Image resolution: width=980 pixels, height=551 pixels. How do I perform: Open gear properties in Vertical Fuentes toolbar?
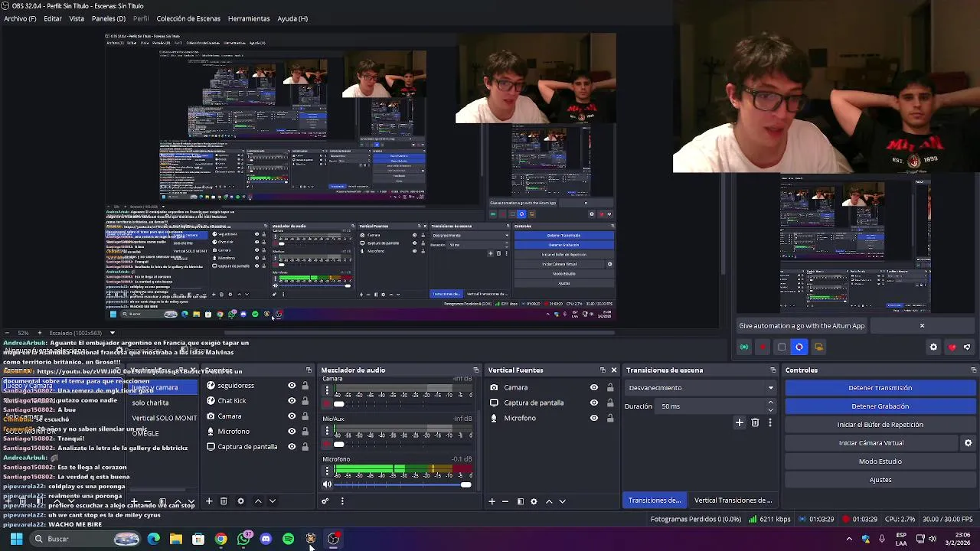pos(534,501)
